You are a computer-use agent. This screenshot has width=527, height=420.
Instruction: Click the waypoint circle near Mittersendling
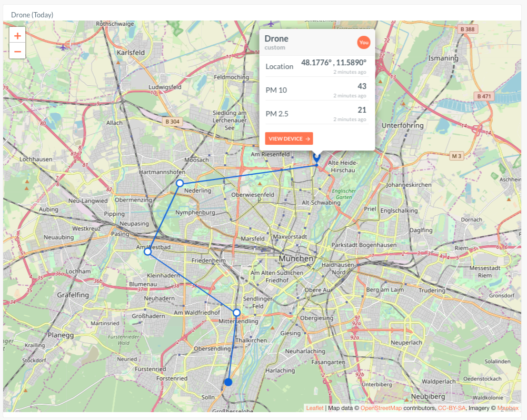[236, 312]
